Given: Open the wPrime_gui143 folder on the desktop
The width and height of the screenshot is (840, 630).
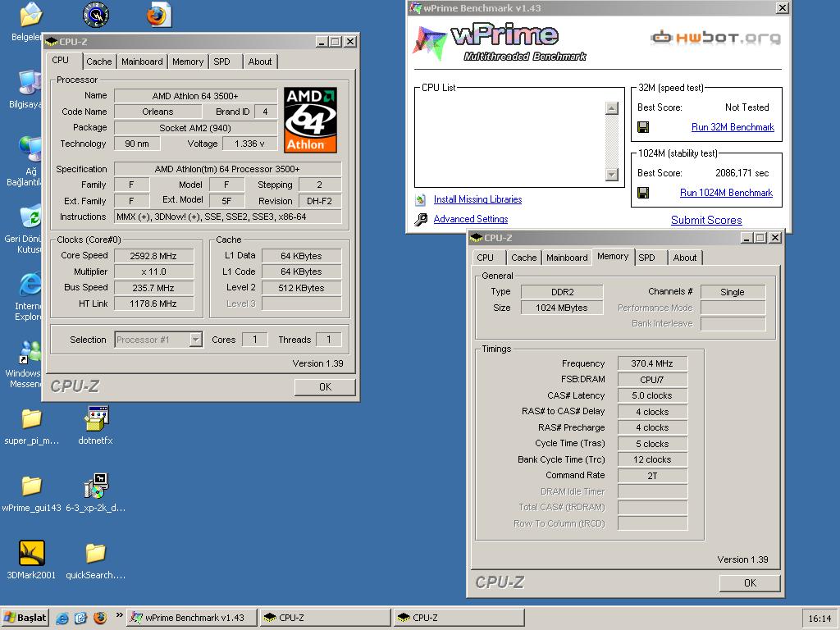Looking at the screenshot, I should click(31, 486).
